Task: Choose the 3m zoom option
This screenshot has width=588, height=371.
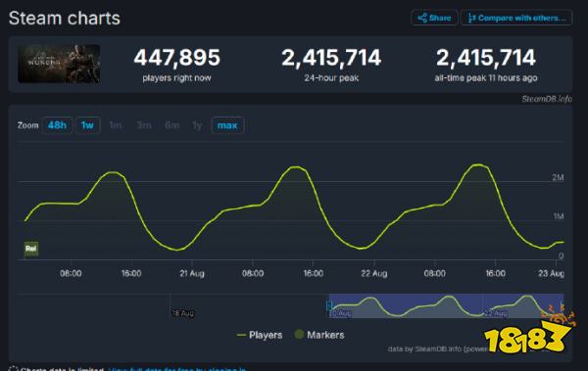Action: 144,125
